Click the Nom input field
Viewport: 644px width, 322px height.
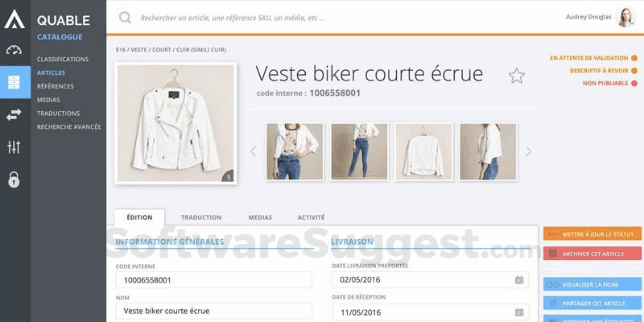(x=213, y=311)
